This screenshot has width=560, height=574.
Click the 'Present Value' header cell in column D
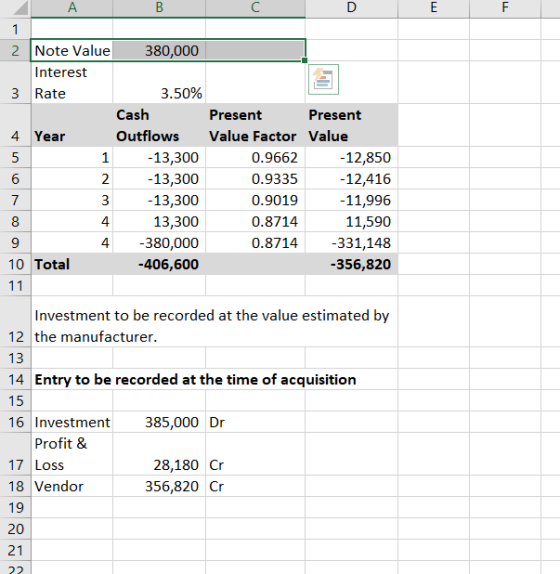coord(351,125)
